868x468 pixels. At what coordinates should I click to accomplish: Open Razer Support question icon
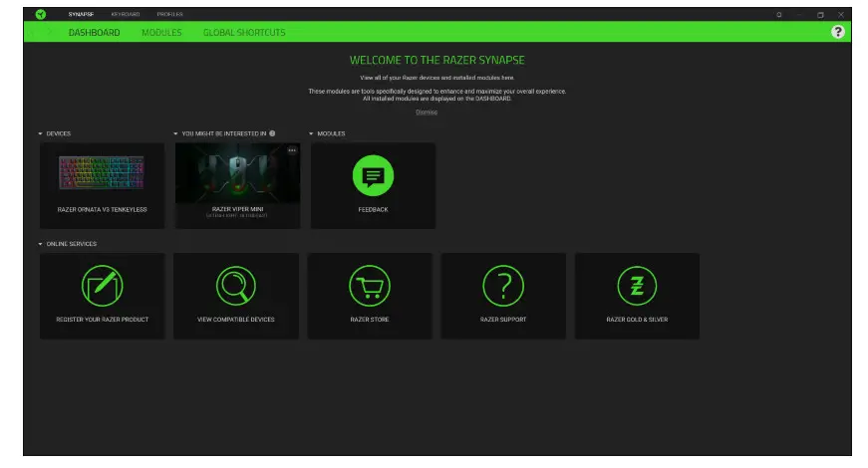pyautogui.click(x=503, y=286)
